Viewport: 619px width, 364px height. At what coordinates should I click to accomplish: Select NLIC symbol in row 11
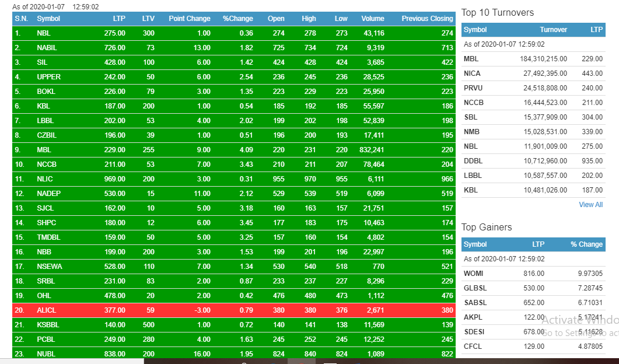click(x=44, y=179)
